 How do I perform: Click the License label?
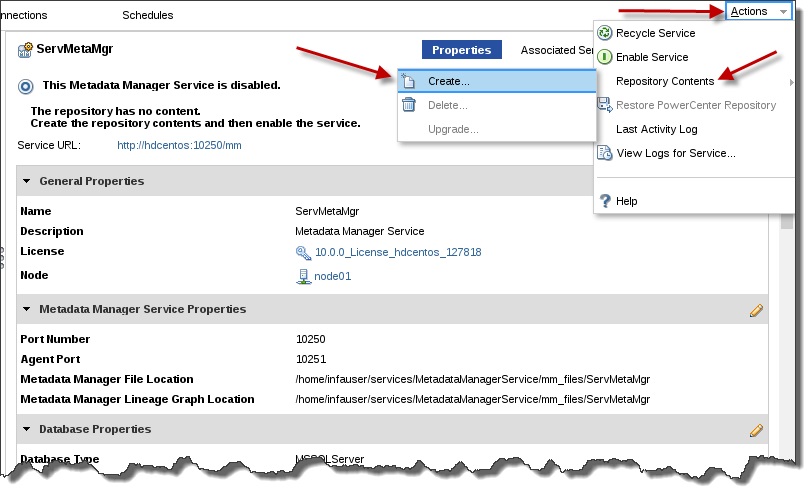click(x=42, y=251)
